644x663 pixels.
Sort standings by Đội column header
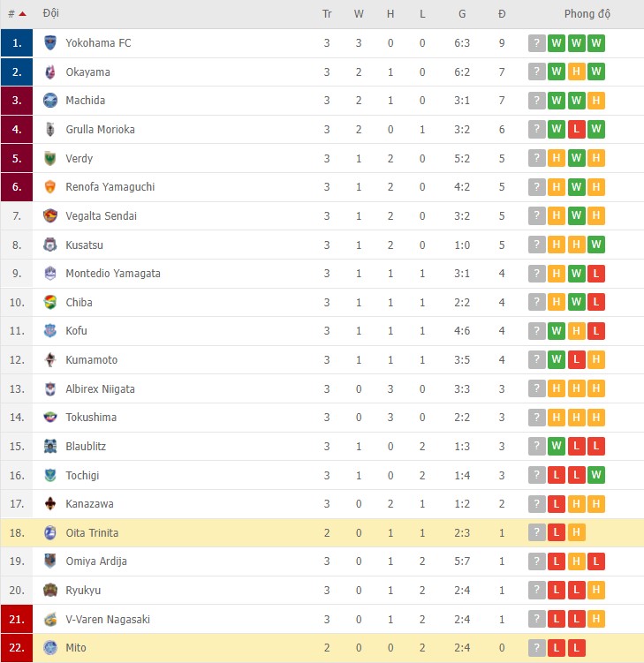[x=51, y=14]
